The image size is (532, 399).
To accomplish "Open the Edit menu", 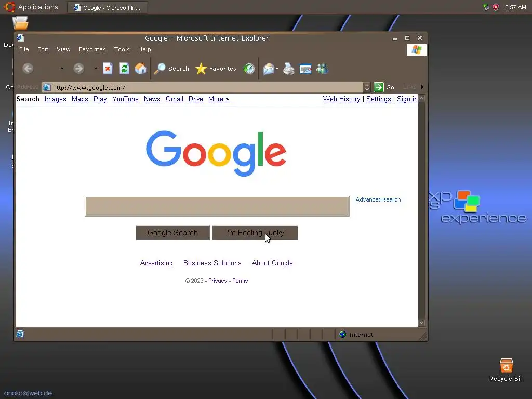I will click(x=43, y=49).
